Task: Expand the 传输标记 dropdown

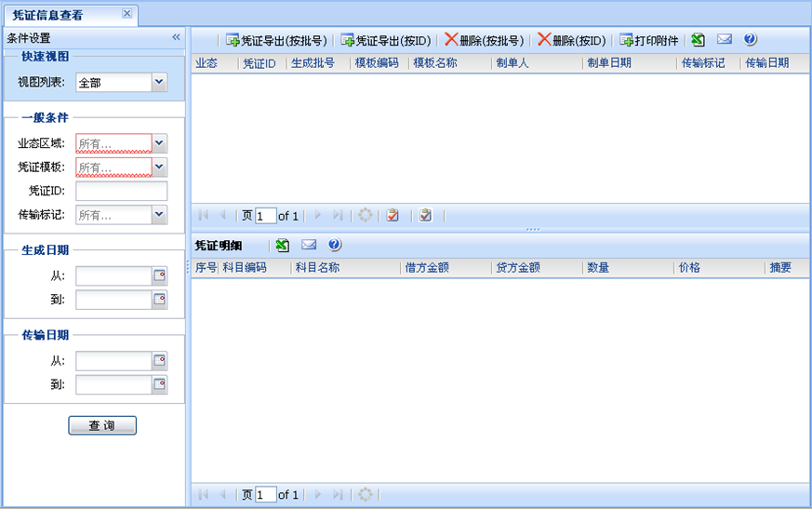Action: click(159, 215)
